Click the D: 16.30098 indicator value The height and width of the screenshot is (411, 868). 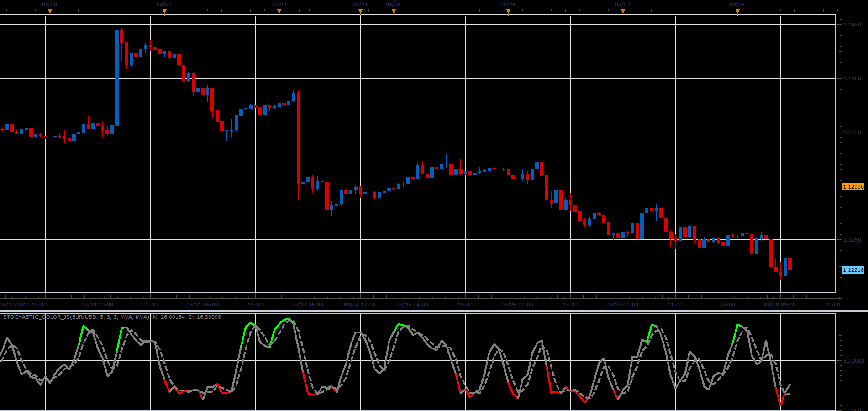[x=205, y=317]
